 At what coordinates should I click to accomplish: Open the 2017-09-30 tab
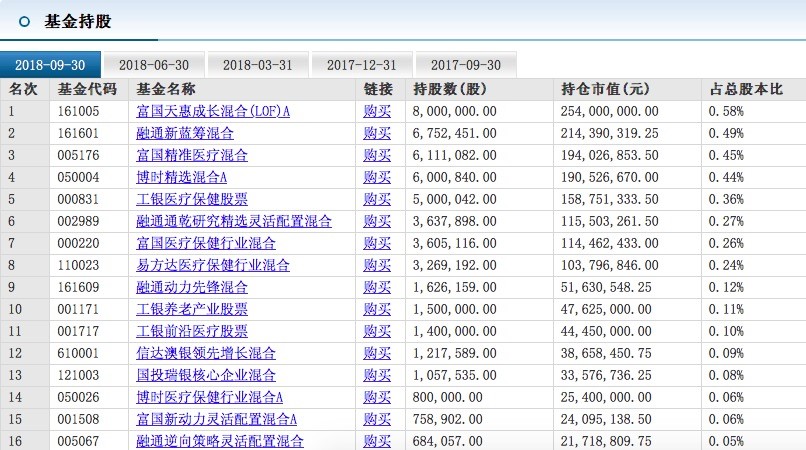[x=465, y=65]
